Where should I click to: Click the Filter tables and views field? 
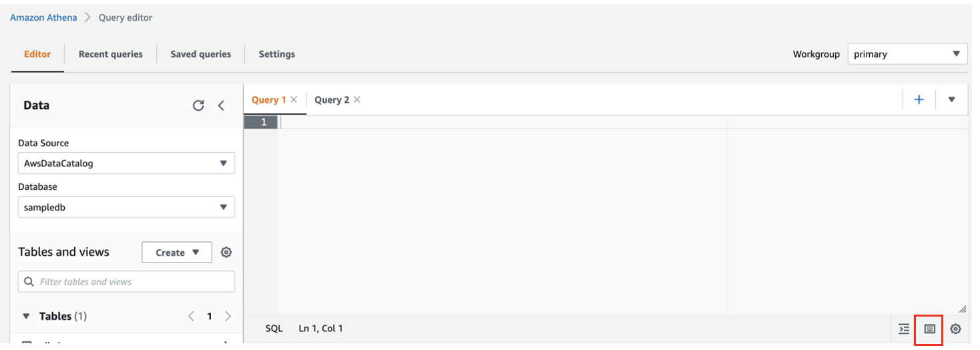(x=126, y=281)
